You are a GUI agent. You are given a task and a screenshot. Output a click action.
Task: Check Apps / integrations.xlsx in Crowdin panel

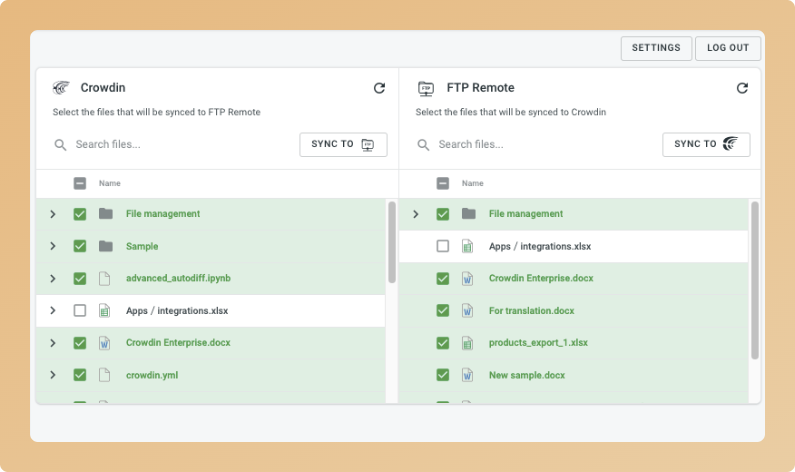coord(80,310)
